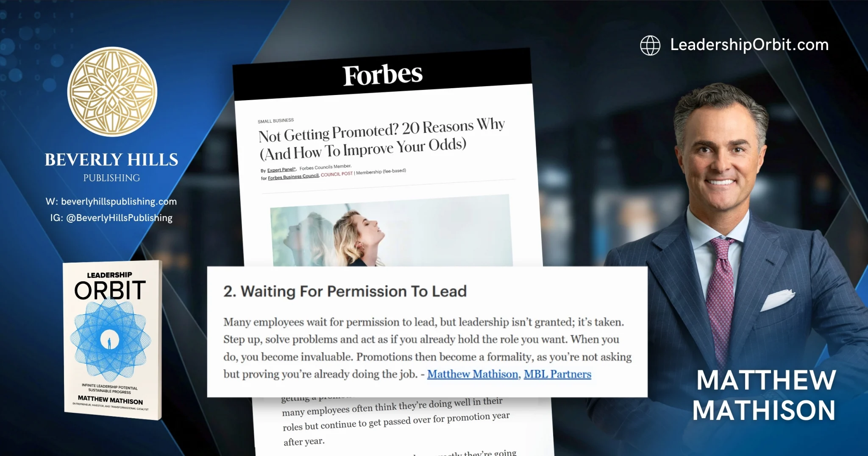The width and height of the screenshot is (868, 456).
Task: Click the Expert Panel author link
Action: coord(281,170)
